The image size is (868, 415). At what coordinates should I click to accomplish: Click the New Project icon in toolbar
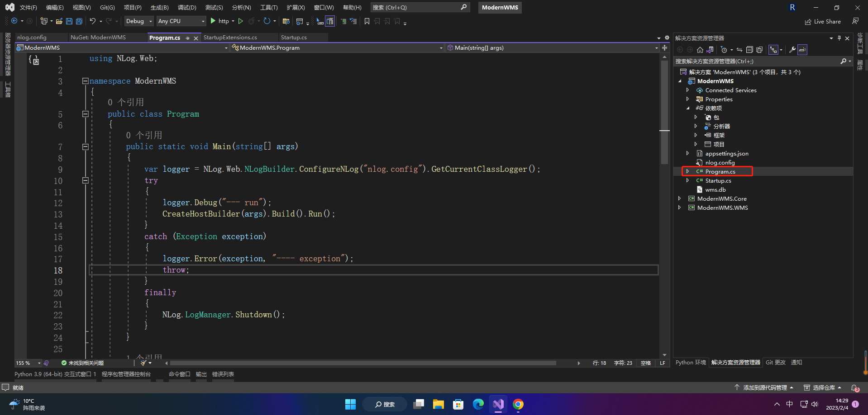click(44, 21)
